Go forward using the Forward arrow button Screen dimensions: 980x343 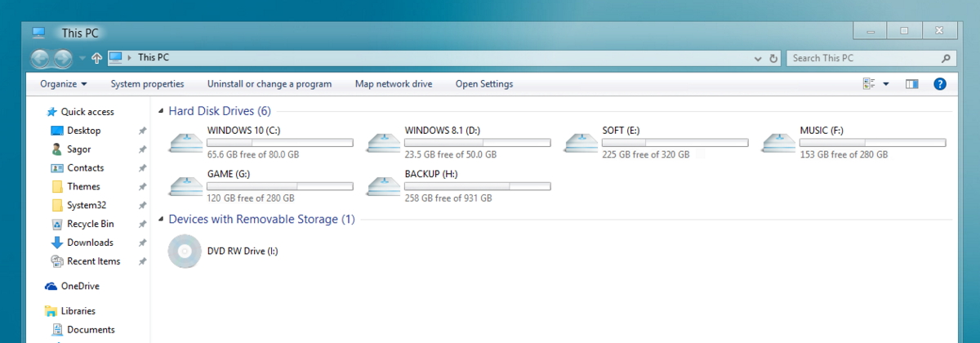click(63, 58)
